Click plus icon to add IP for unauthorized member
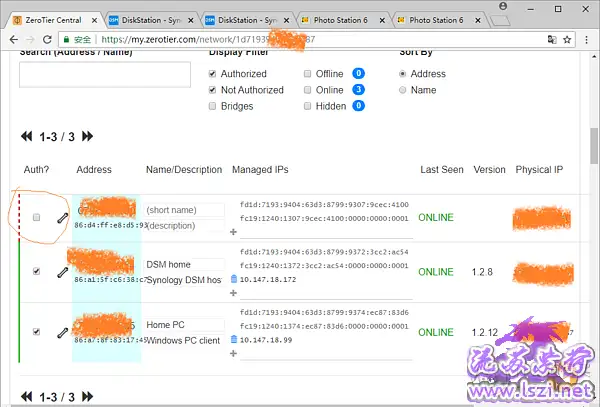The width and height of the screenshot is (600, 407). [233, 232]
